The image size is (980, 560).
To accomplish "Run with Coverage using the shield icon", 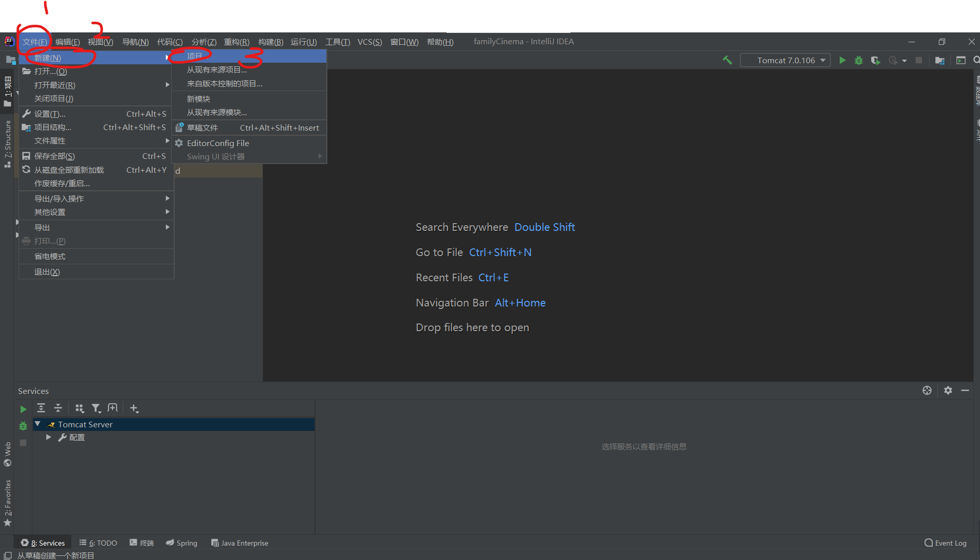I will point(876,60).
